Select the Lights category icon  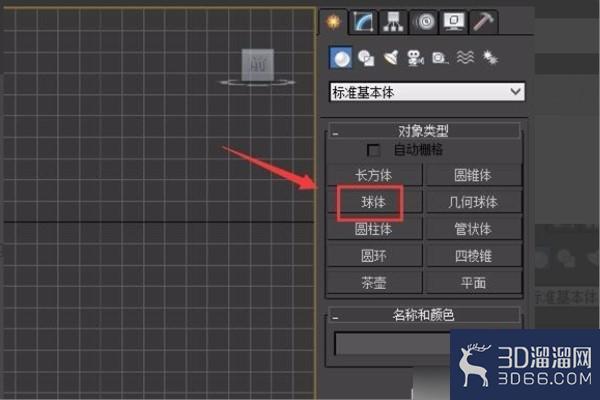(391, 58)
